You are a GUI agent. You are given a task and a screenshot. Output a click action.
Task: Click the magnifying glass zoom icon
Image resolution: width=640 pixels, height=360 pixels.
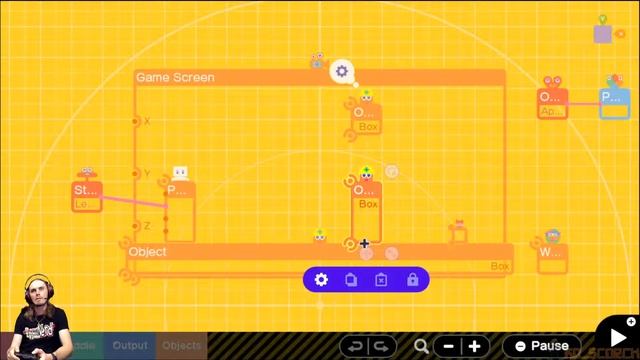421,347
